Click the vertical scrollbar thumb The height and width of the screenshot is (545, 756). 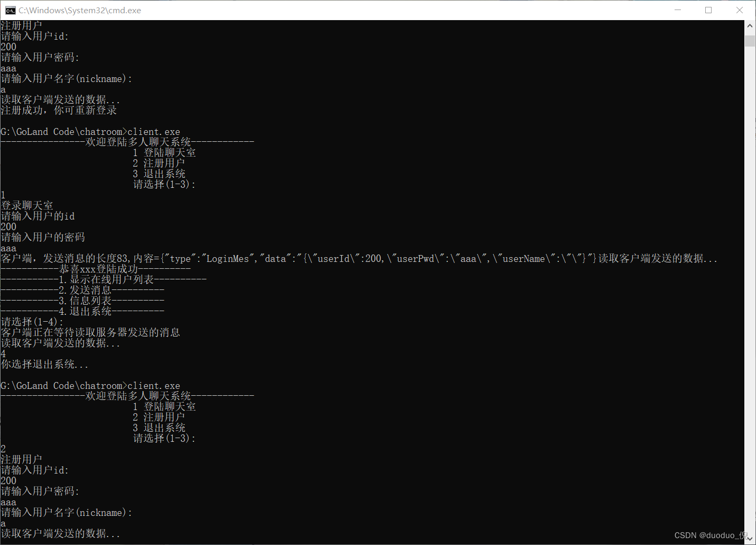(750, 41)
